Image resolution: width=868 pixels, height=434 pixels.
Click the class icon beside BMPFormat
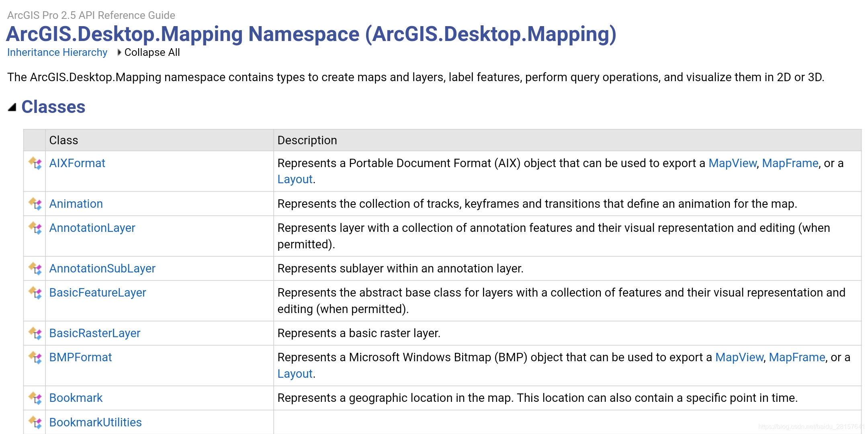pos(35,358)
